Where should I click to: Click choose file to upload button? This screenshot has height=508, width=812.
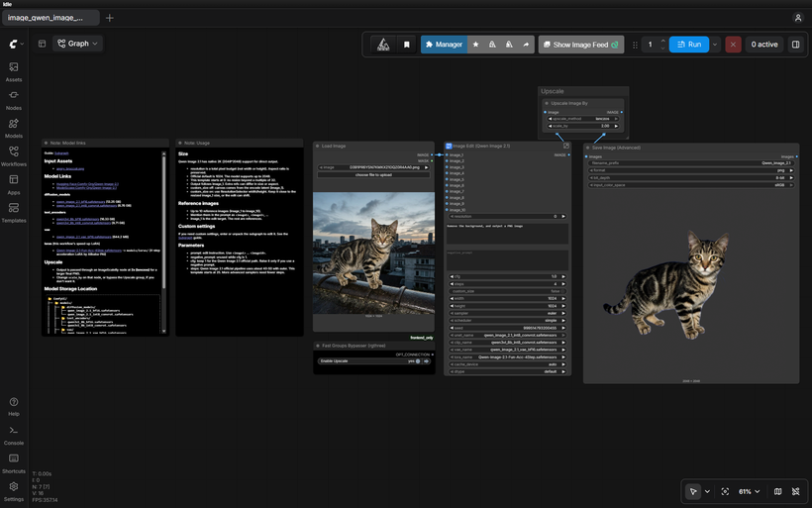pos(373,175)
